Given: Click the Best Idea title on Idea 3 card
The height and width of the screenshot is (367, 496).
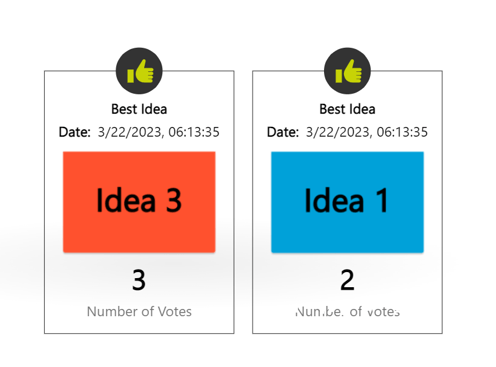Looking at the screenshot, I should tap(139, 109).
